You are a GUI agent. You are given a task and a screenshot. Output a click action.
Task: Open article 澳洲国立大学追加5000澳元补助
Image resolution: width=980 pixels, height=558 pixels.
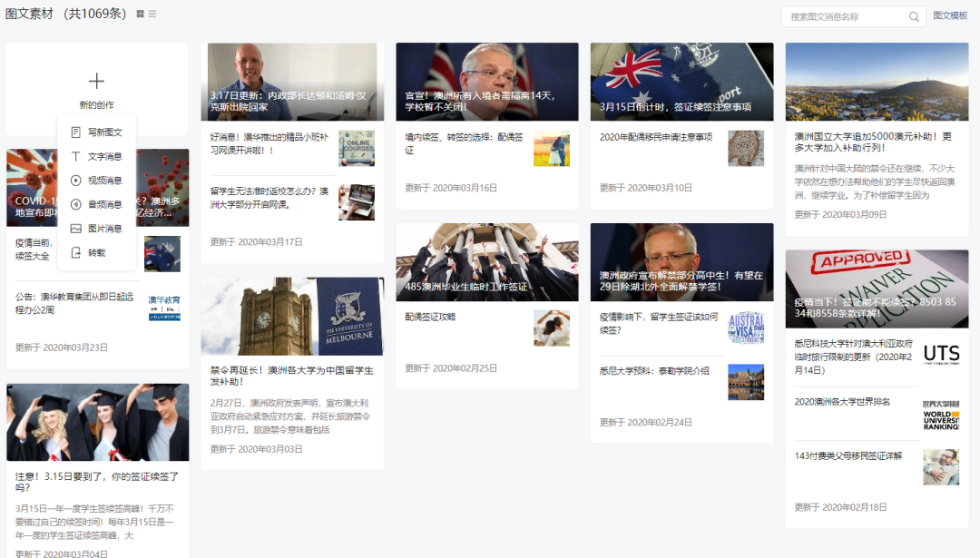click(873, 142)
